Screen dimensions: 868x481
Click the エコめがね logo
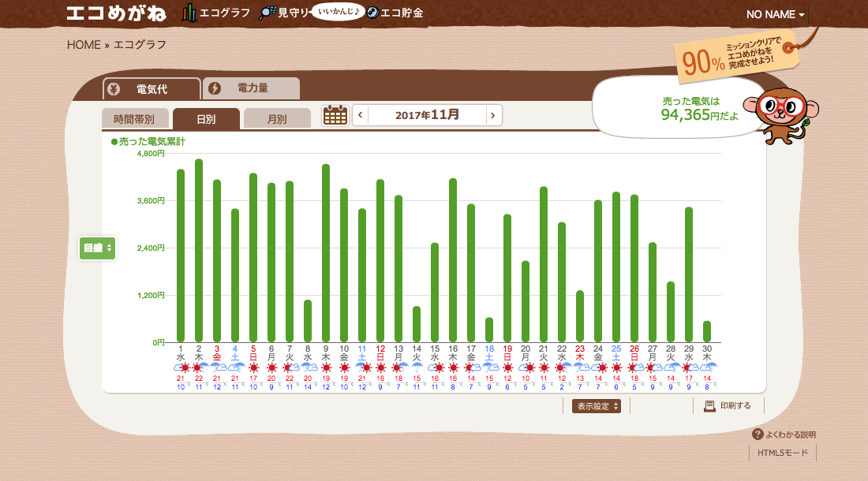tap(116, 13)
